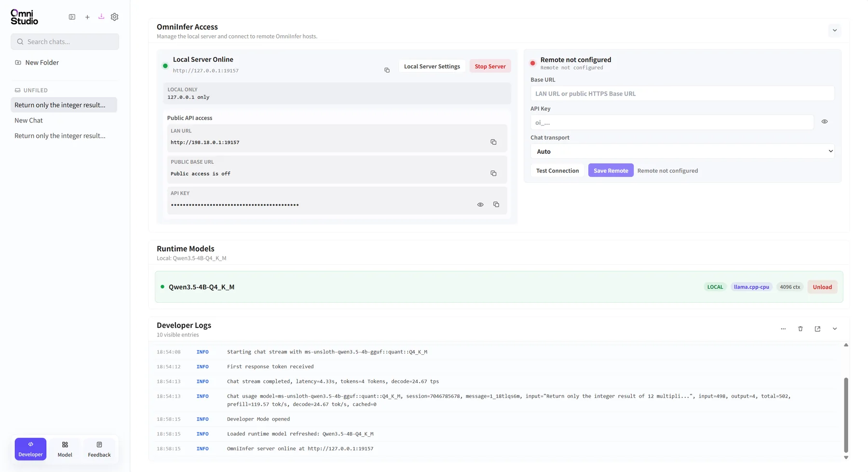Select the 'Starting chat stream' log entry
Image resolution: width=868 pixels, height=472 pixels.
point(497,352)
